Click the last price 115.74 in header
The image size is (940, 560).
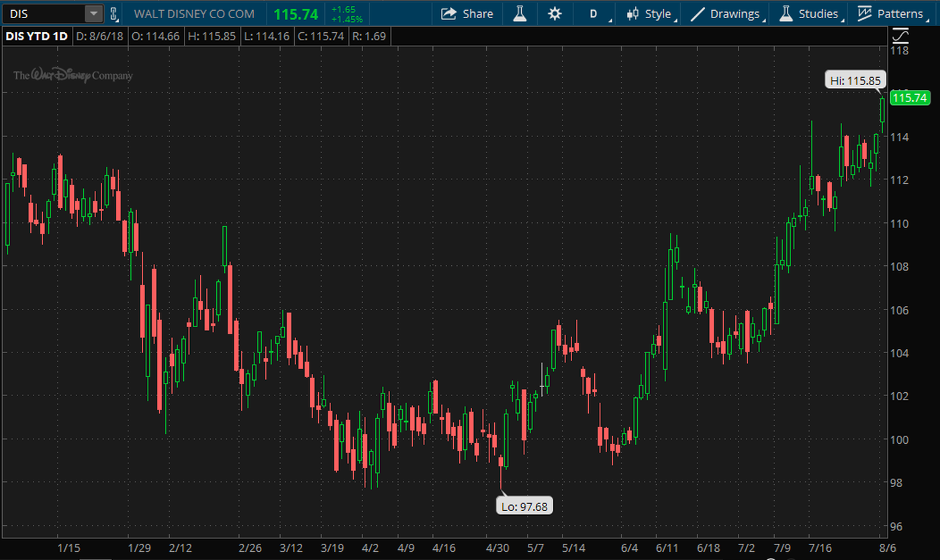[296, 13]
